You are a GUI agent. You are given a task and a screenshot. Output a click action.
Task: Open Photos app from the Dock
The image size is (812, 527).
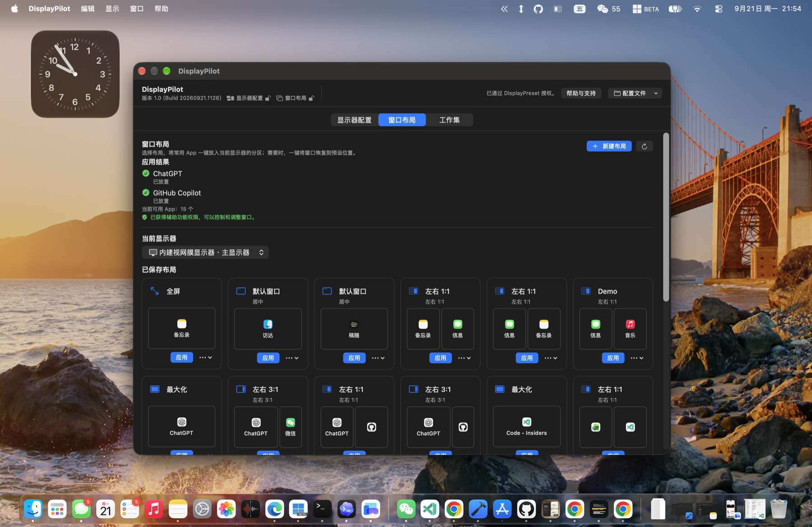pyautogui.click(x=226, y=509)
